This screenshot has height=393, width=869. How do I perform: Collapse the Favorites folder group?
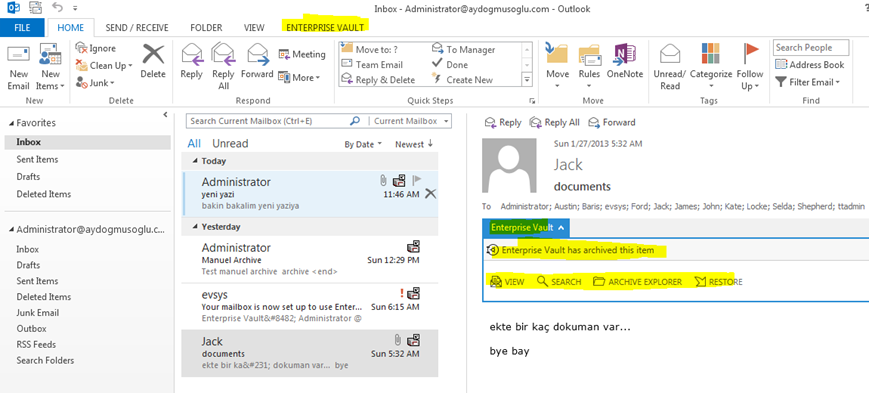point(12,123)
